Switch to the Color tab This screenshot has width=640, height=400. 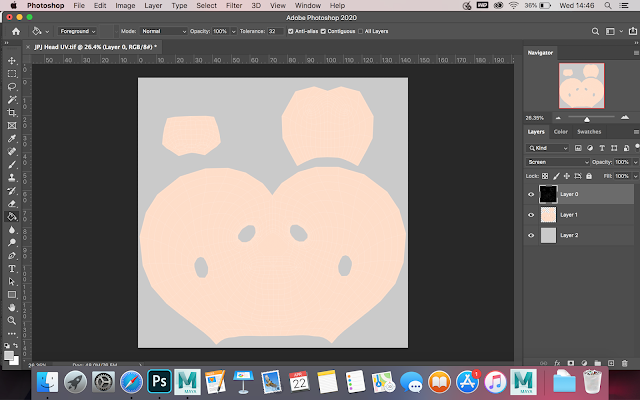pos(560,132)
